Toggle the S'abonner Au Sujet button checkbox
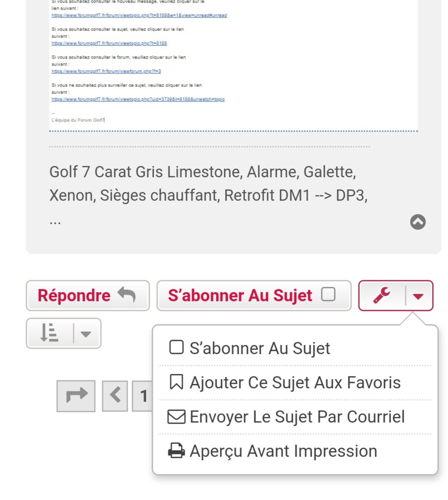448x500 pixels. 328,294
